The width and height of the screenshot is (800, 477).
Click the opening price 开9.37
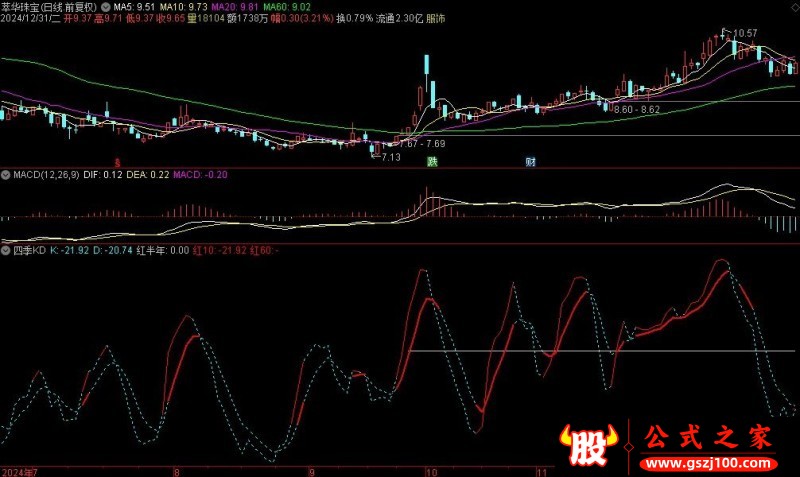click(77, 19)
